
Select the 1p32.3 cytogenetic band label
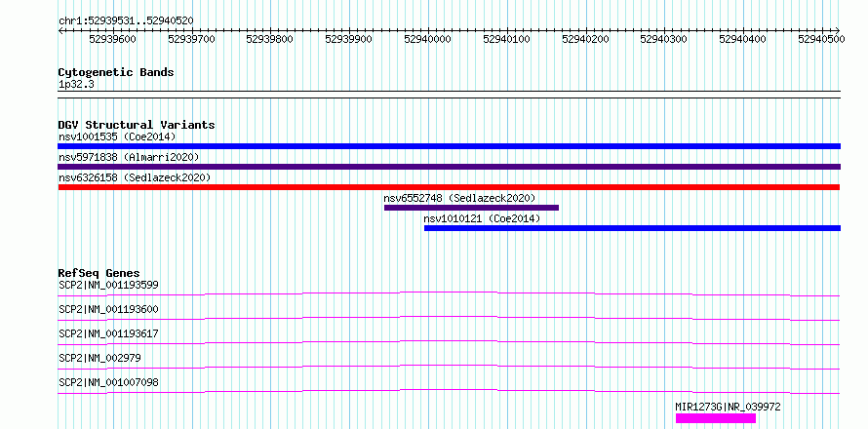click(x=76, y=85)
